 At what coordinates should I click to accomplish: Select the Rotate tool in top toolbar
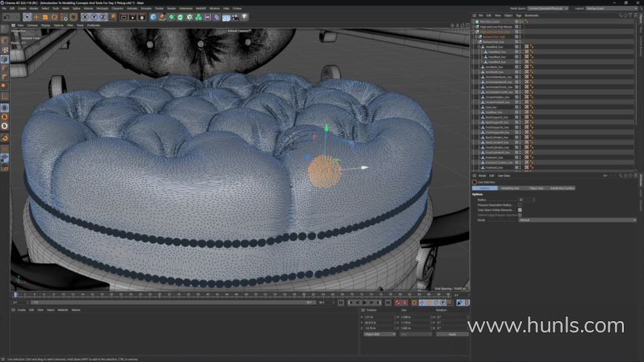coord(54,17)
